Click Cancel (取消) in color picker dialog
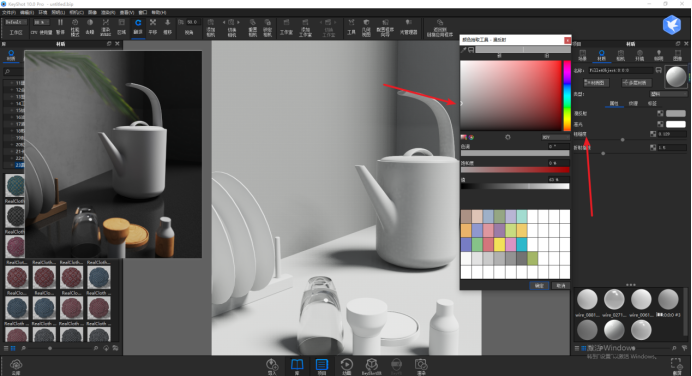 pos(560,286)
